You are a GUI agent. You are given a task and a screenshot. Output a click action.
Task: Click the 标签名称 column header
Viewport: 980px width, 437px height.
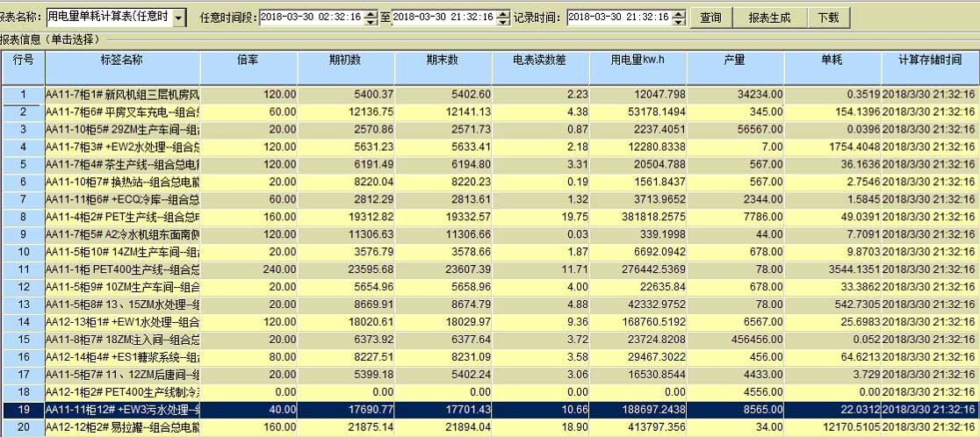(x=122, y=61)
